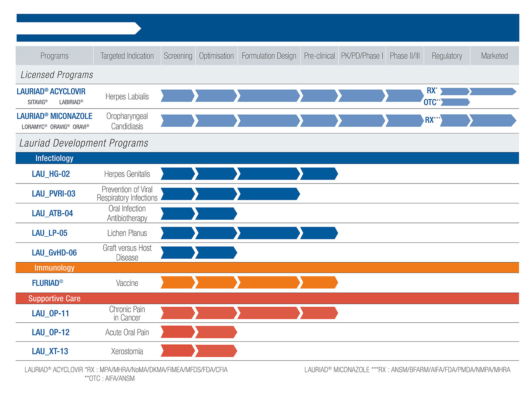Click the Screening column header

tap(178, 56)
